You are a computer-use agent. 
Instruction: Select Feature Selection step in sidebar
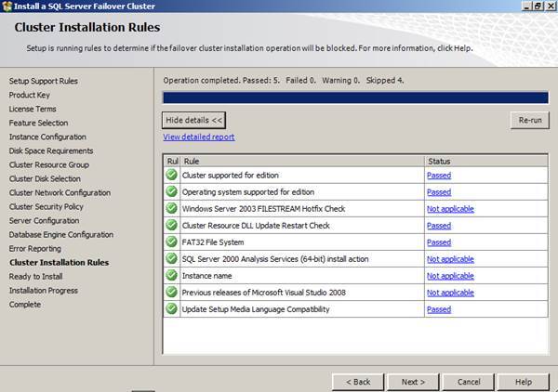click(x=38, y=123)
